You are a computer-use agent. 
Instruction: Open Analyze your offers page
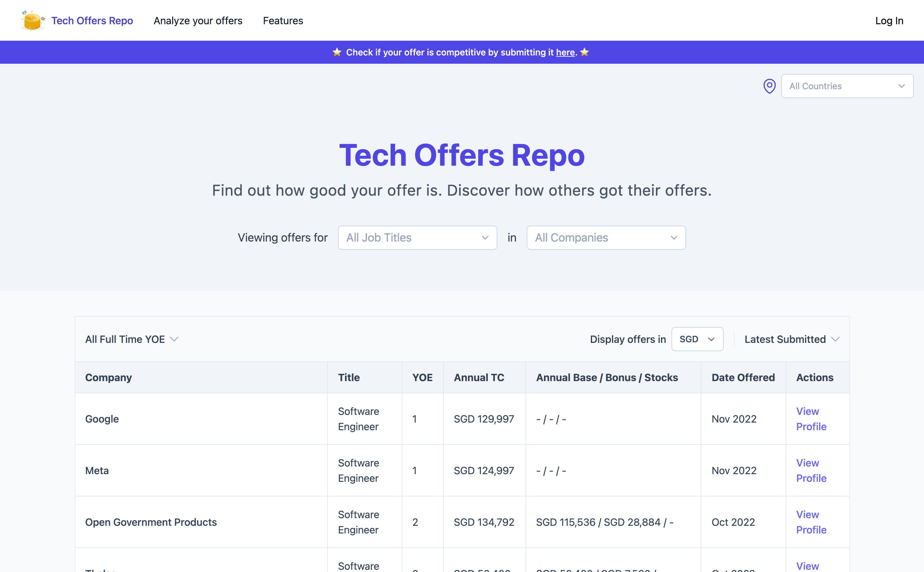point(198,20)
